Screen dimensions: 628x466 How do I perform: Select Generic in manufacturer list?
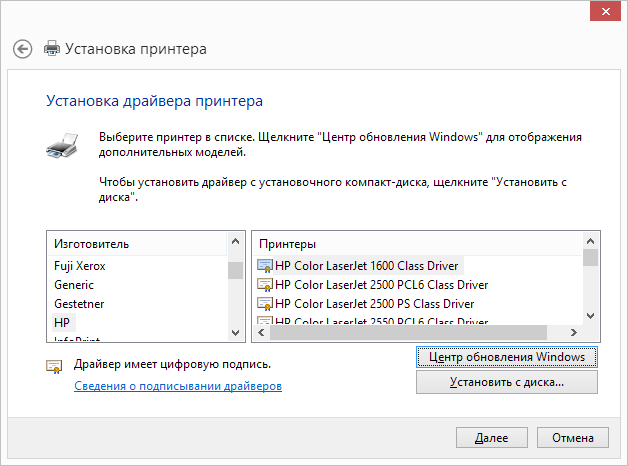(x=73, y=285)
